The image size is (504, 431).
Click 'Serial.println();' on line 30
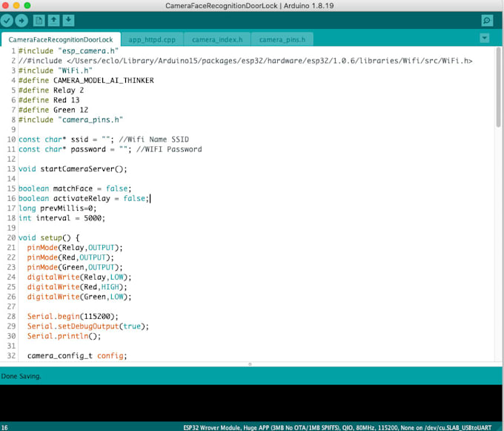(x=64, y=336)
